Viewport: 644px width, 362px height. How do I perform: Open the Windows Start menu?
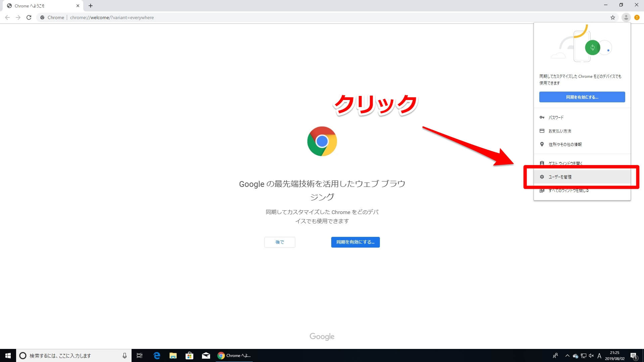(8, 356)
